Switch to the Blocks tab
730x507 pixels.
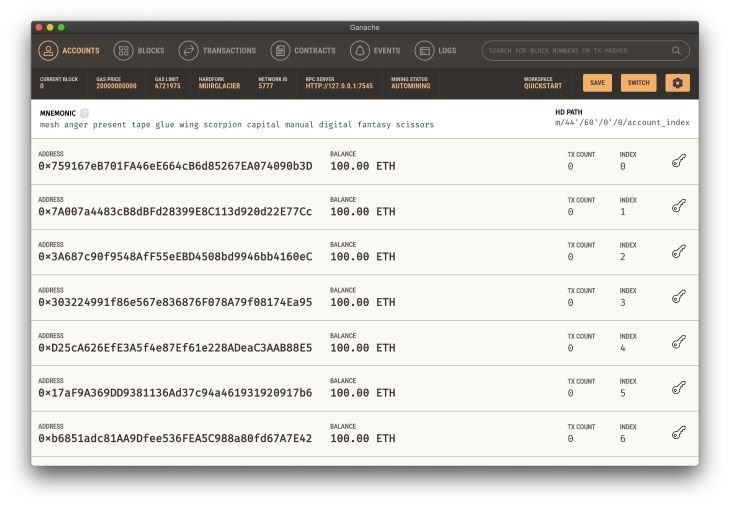(139, 50)
